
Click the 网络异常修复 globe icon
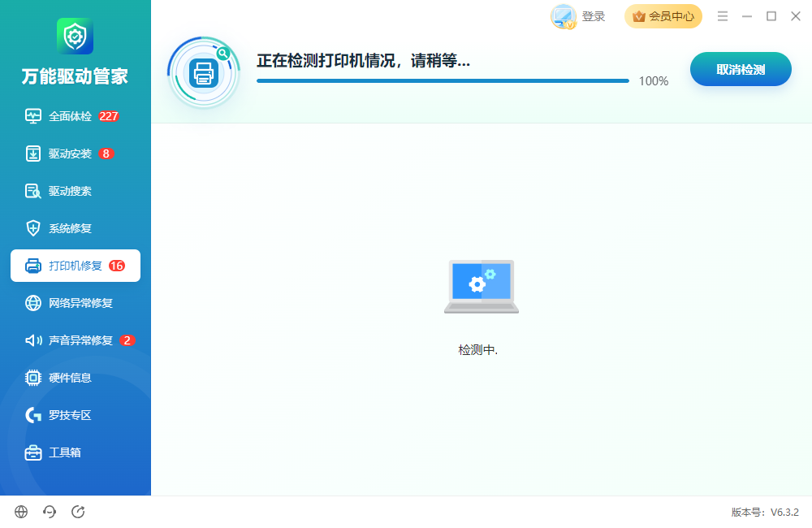(x=33, y=303)
